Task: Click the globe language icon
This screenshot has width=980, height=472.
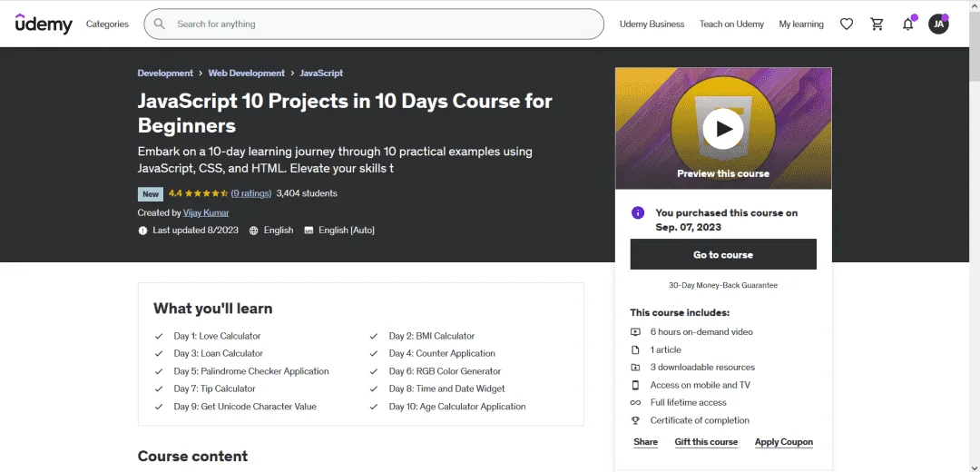Action: (x=254, y=230)
